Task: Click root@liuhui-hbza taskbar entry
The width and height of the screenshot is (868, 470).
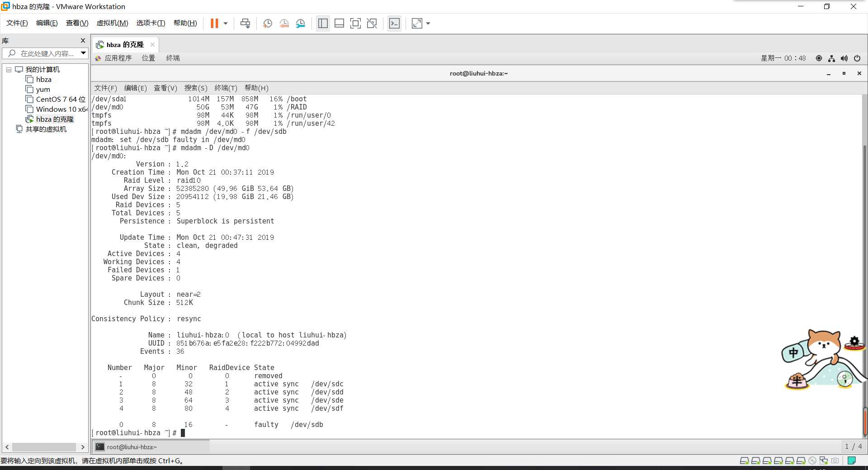Action: [151, 447]
